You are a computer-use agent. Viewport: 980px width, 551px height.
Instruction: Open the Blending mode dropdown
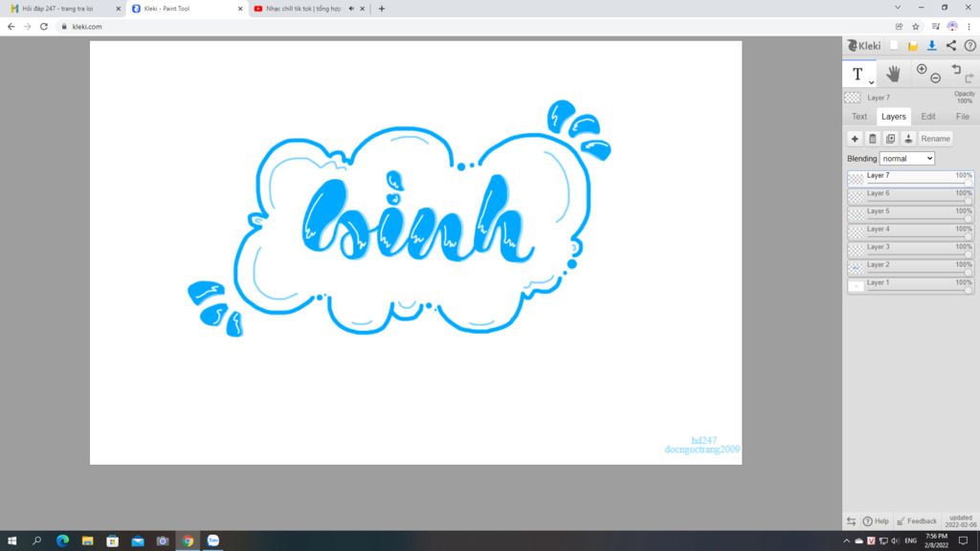[x=907, y=159]
